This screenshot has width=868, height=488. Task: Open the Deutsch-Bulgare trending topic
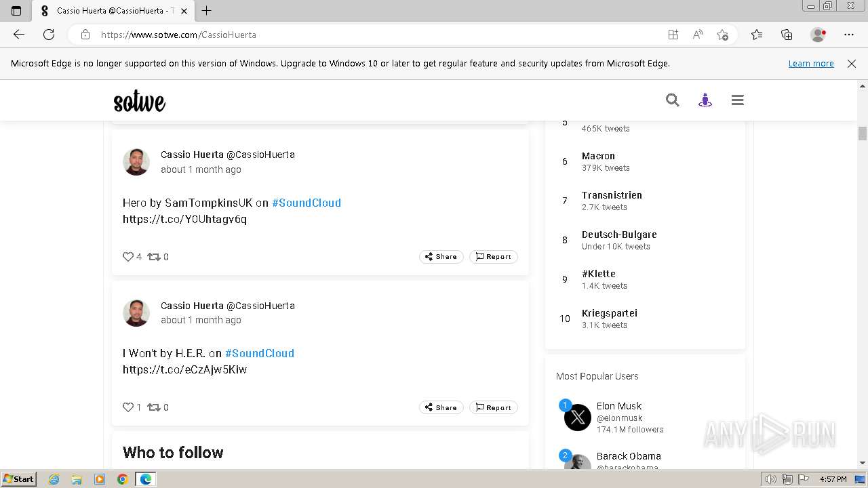pyautogui.click(x=619, y=235)
